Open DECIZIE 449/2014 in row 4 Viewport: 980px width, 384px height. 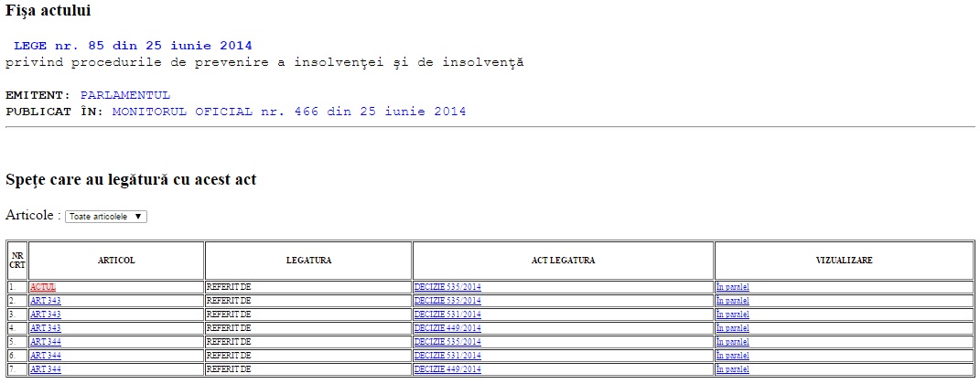click(447, 328)
